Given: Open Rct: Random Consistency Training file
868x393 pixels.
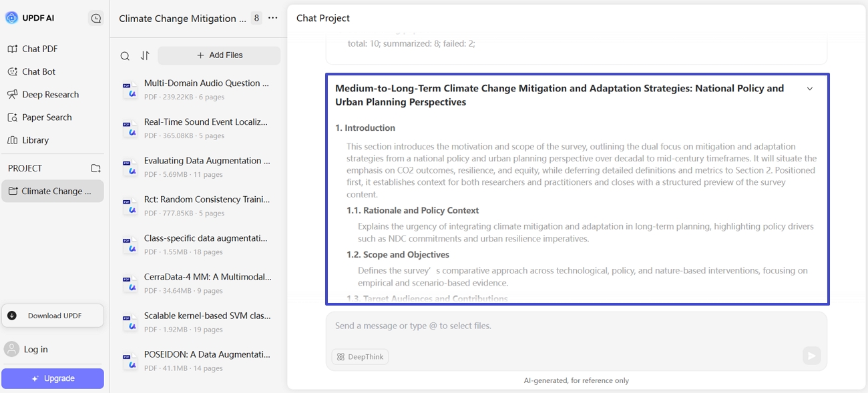Looking at the screenshot, I should tap(199, 206).
